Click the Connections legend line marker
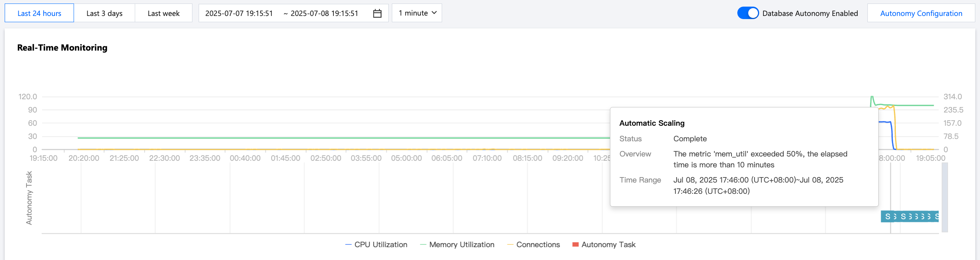 510,245
